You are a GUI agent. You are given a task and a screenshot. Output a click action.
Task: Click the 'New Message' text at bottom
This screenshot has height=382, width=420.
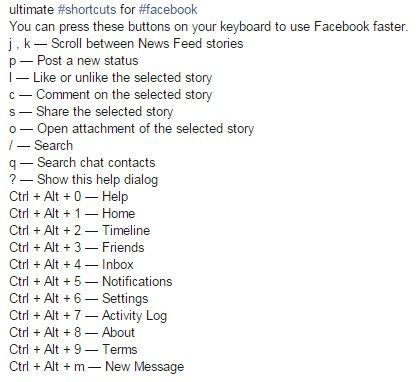coord(144,367)
